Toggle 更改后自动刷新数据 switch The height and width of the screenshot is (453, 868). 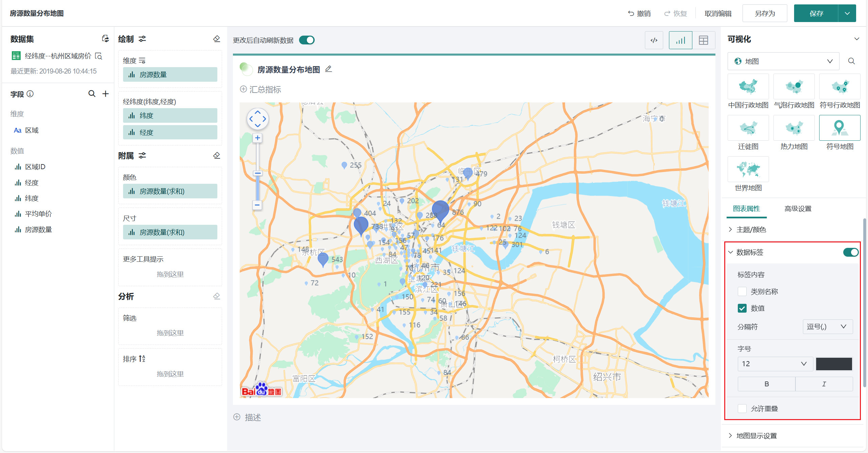pos(307,40)
